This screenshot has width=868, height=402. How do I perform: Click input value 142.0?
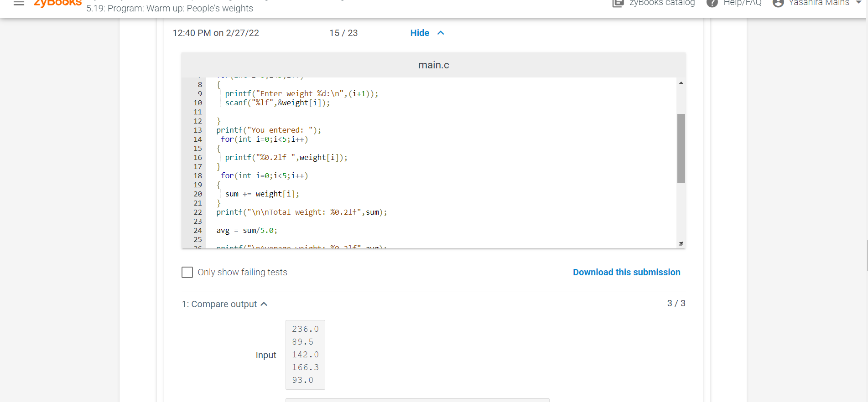click(x=305, y=355)
